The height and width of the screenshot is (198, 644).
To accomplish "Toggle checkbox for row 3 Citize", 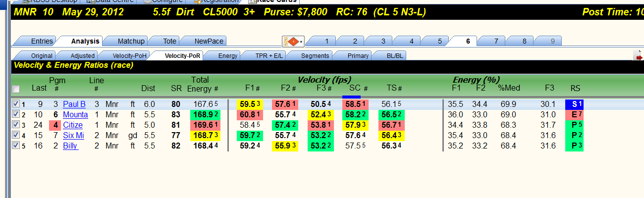I will pos(15,125).
